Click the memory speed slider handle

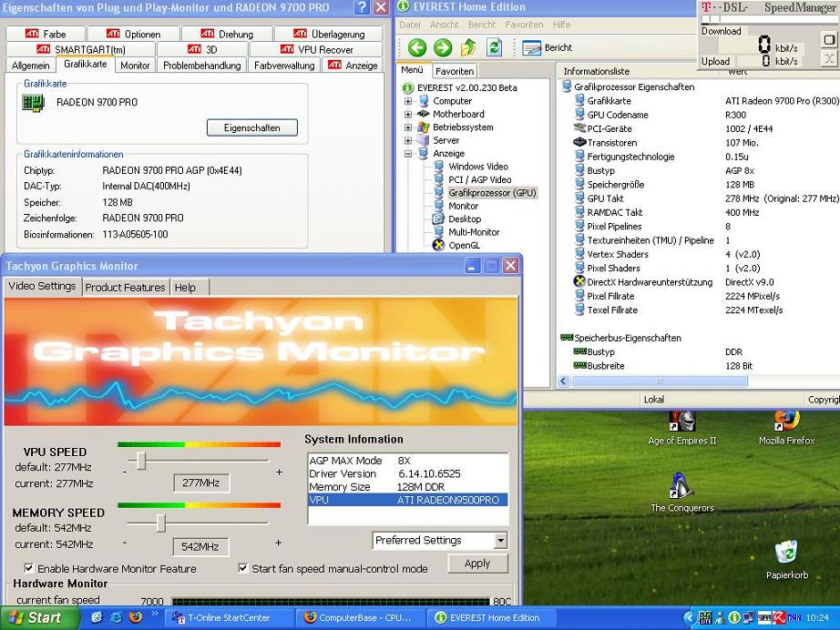click(x=160, y=523)
